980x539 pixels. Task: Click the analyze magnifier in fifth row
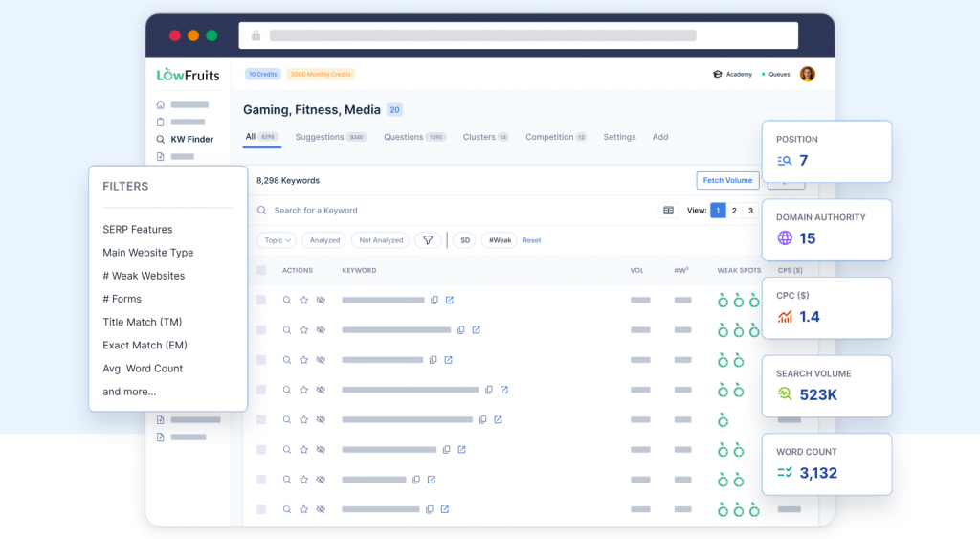coord(287,420)
